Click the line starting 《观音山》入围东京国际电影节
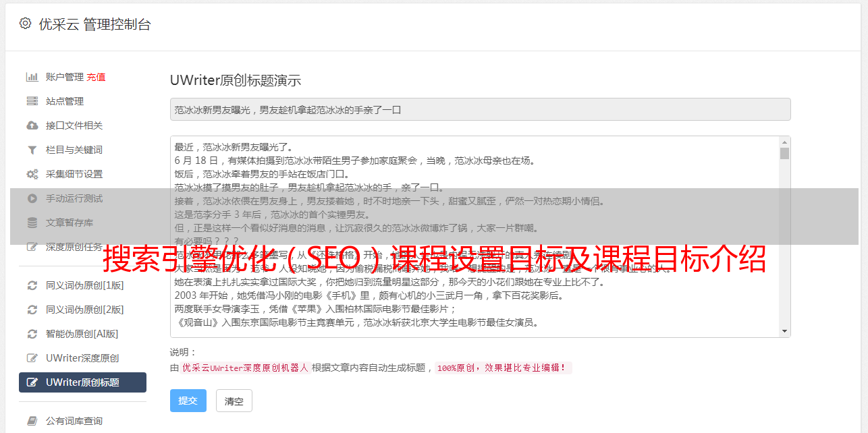The image size is (868, 433). [x=356, y=322]
